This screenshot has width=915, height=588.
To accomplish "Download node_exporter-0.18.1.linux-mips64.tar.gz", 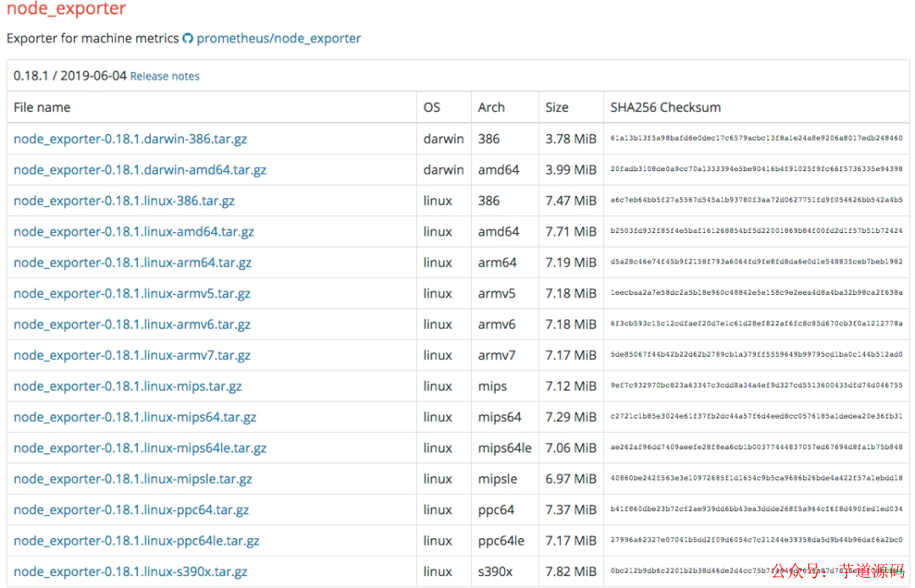I will 135,417.
